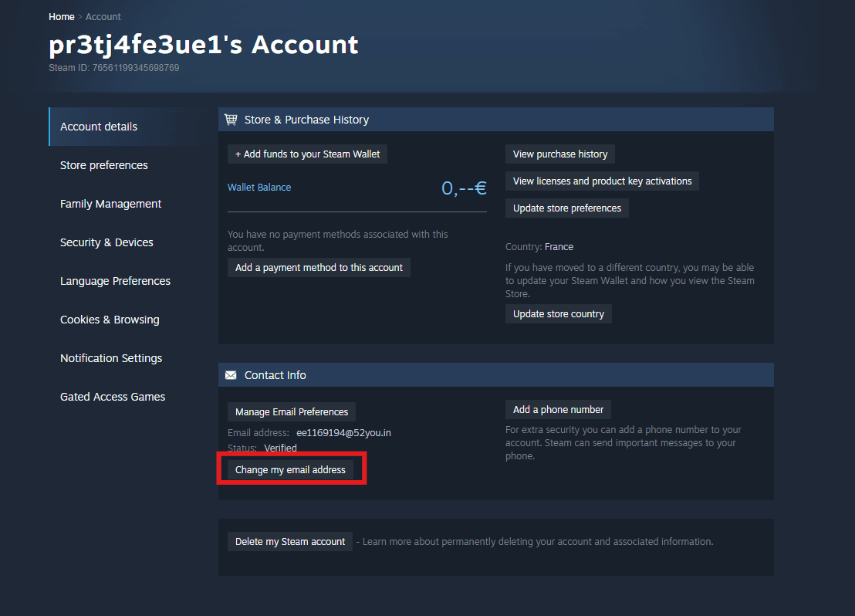Click the Steam ID number text

[114, 68]
